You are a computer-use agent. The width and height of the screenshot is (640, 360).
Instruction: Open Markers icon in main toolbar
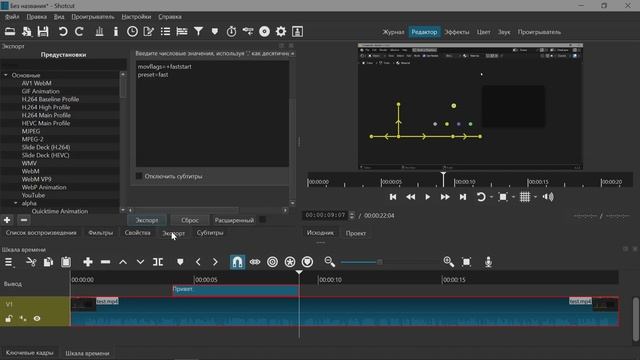(x=215, y=31)
